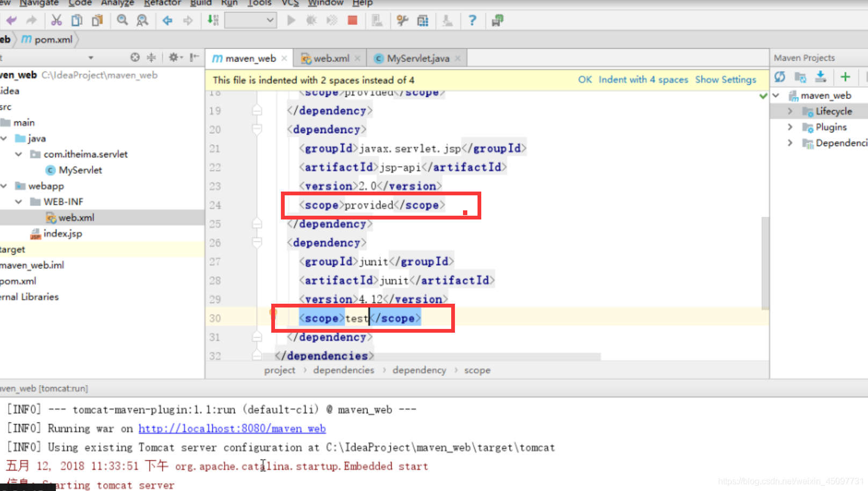This screenshot has height=491, width=868.
Task: Collapse the WEB-INF folder
Action: tap(19, 202)
